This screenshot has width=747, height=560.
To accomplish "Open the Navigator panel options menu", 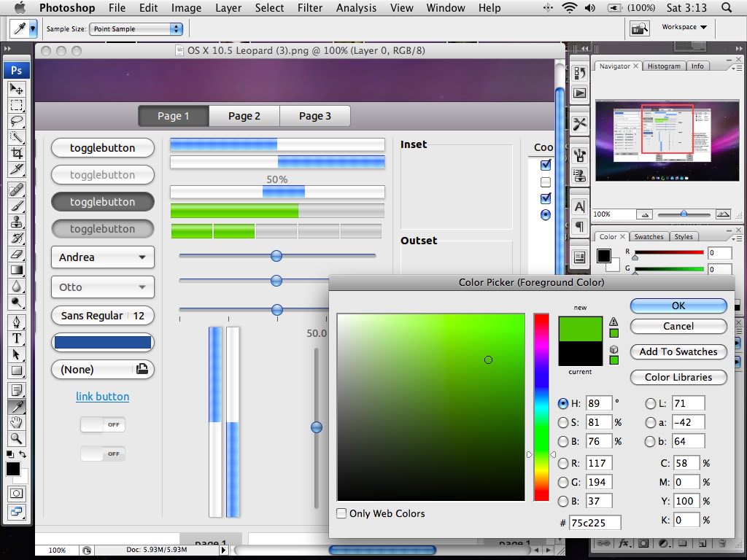I will pos(737,68).
